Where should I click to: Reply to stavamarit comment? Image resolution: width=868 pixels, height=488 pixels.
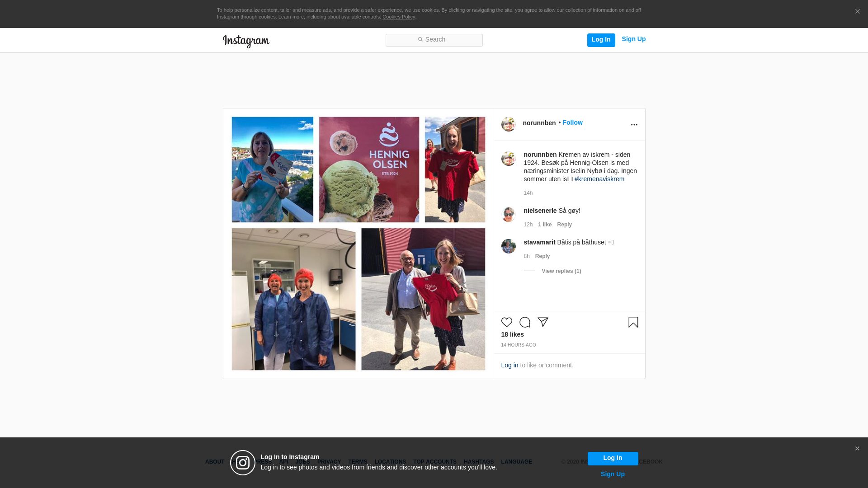point(542,256)
